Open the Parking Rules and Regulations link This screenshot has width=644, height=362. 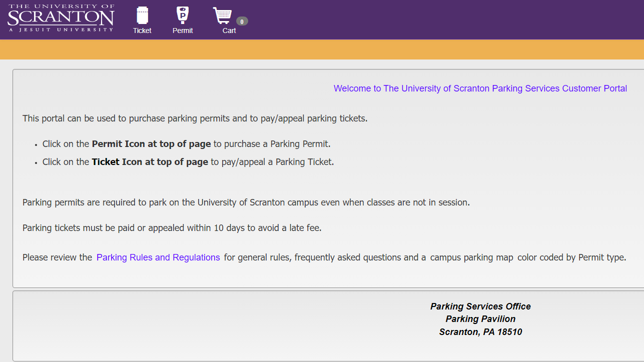[158, 257]
